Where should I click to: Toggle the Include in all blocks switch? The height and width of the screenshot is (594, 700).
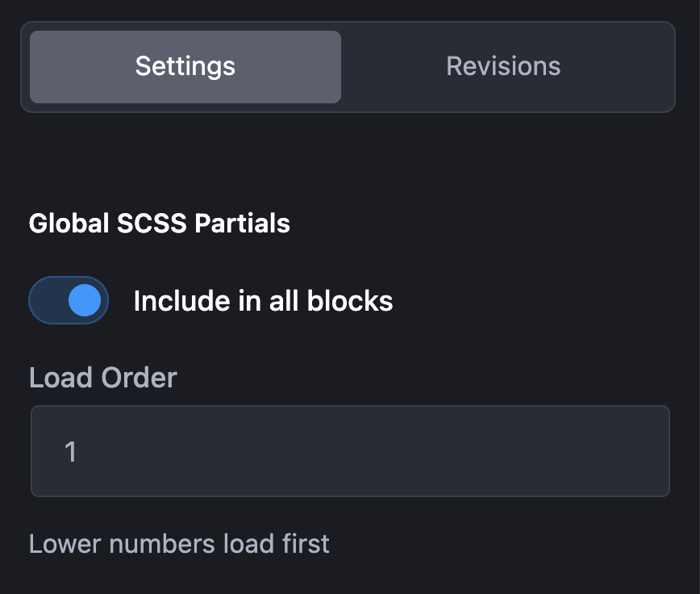click(69, 300)
